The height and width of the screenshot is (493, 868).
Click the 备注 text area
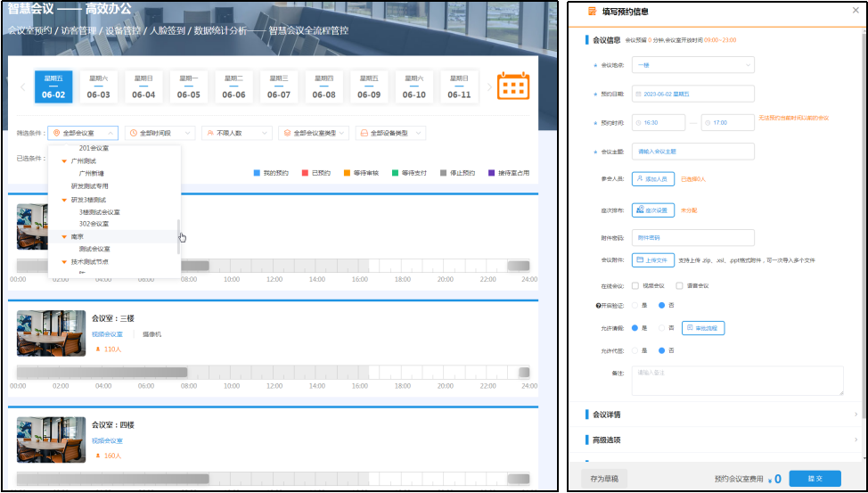[737, 381]
